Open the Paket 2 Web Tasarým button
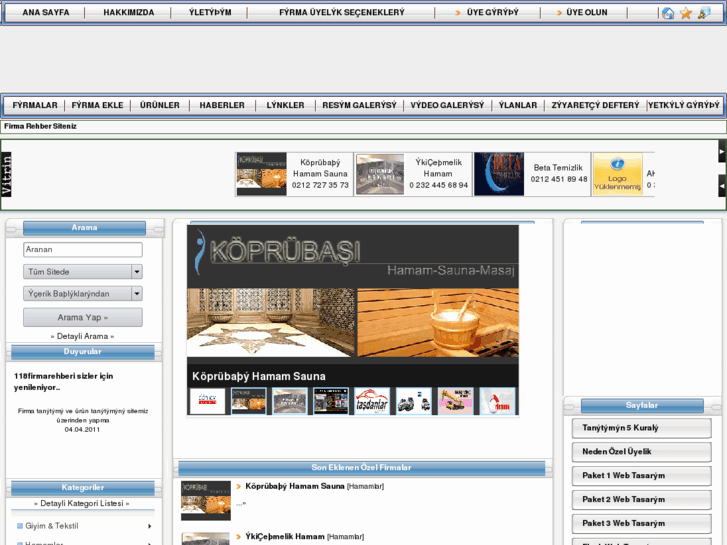 coord(641,500)
